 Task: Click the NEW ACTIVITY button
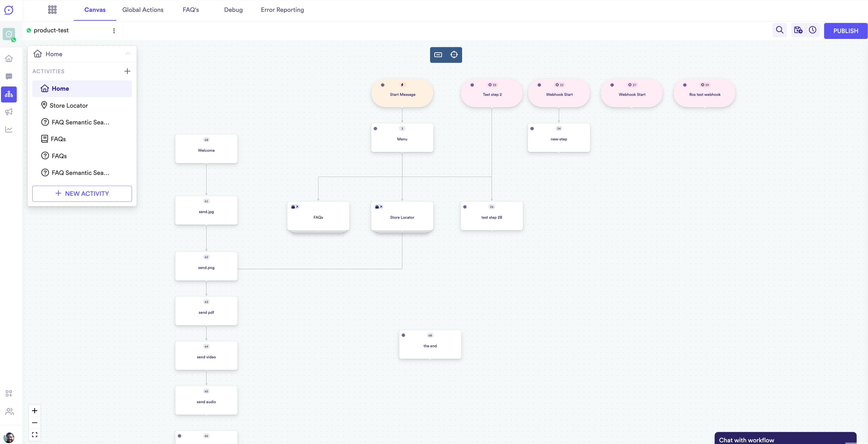coord(82,194)
